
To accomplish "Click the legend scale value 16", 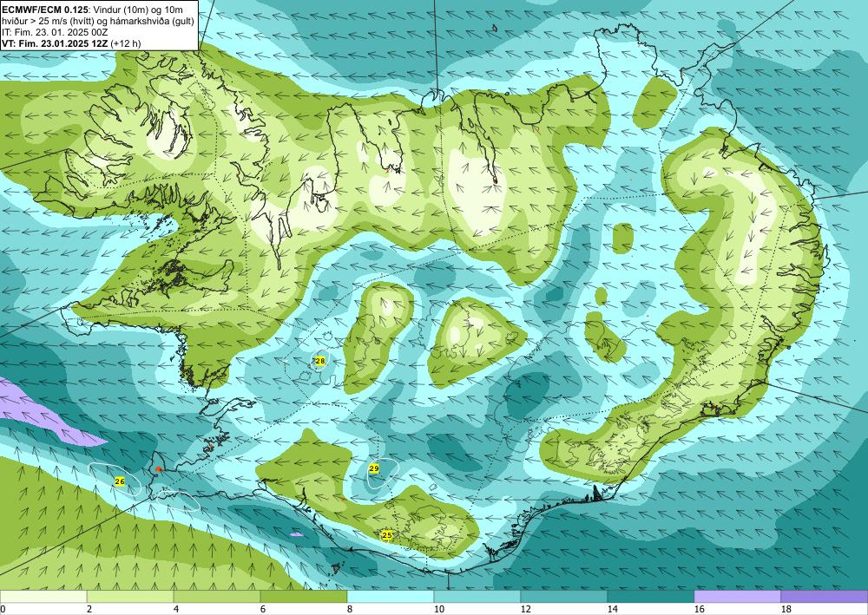I will pyautogui.click(x=700, y=610).
